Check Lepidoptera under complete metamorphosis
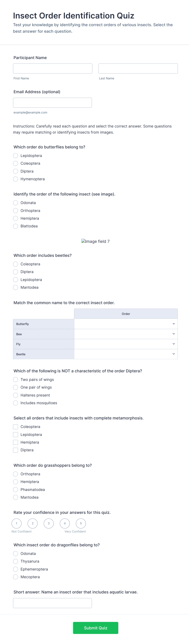The image size is (189, 644). (15, 434)
